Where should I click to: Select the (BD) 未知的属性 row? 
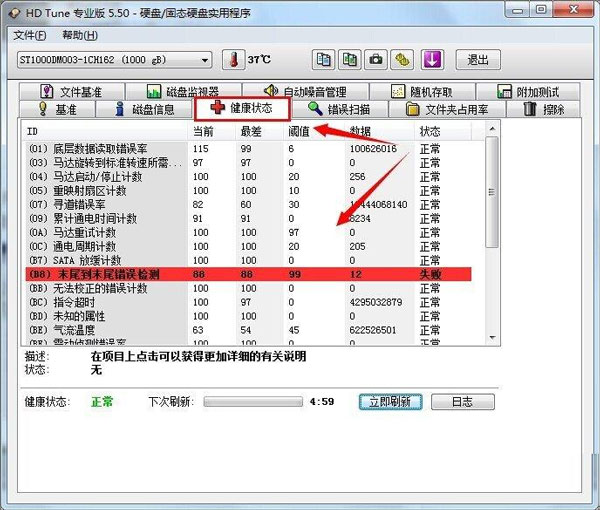tap(249, 316)
